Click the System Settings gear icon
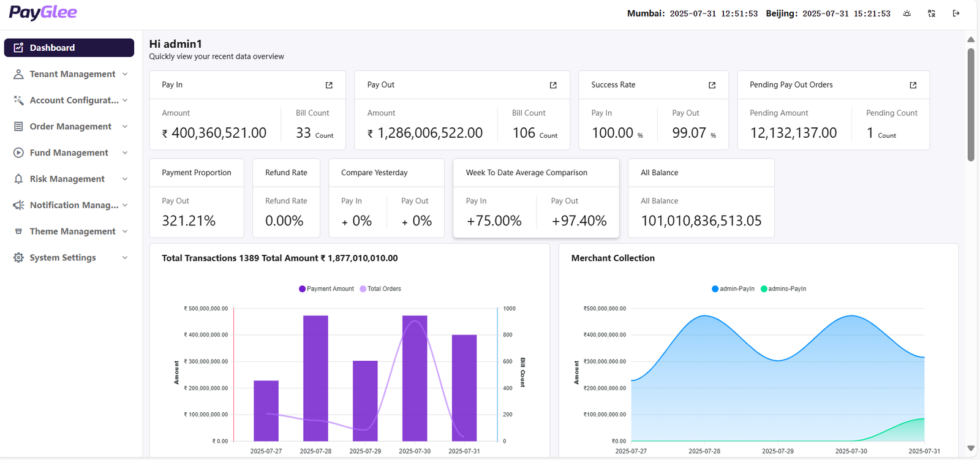980x460 pixels. pyautogui.click(x=18, y=258)
